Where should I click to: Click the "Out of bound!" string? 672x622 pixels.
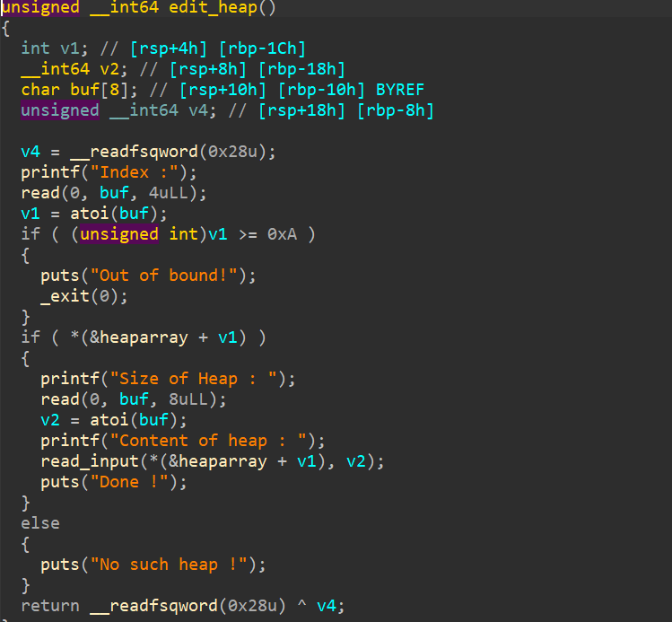[163, 276]
